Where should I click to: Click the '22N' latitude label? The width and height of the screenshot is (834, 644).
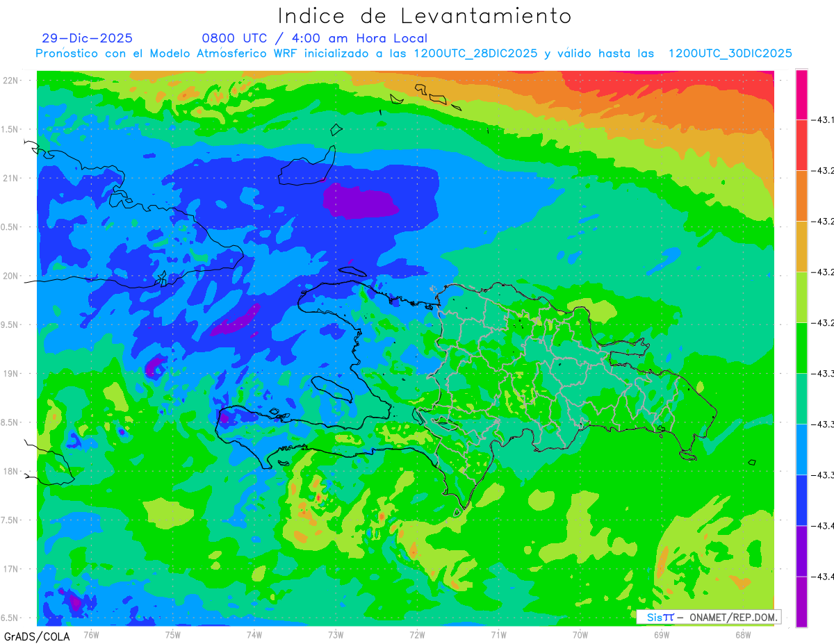tap(11, 81)
